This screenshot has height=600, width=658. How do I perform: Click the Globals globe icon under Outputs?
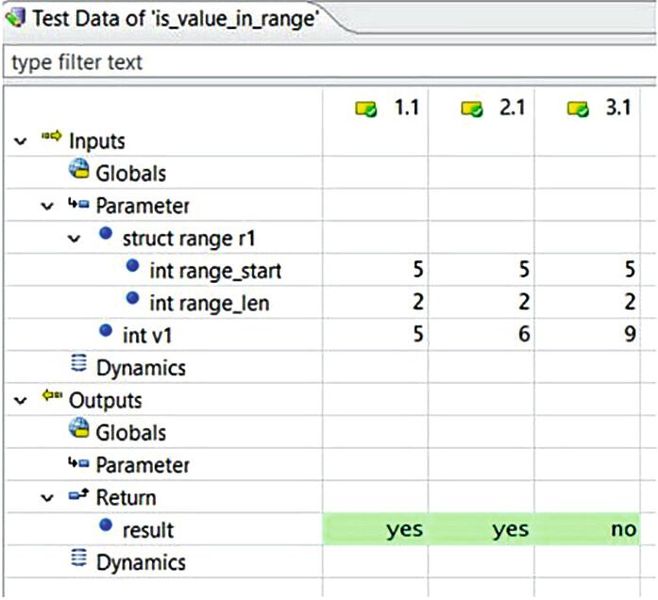(x=79, y=432)
